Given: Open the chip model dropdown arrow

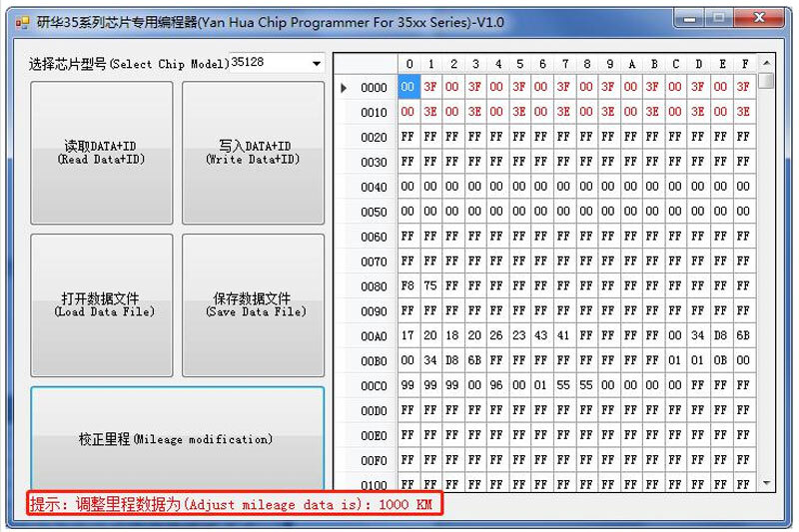Looking at the screenshot, I should point(317,64).
